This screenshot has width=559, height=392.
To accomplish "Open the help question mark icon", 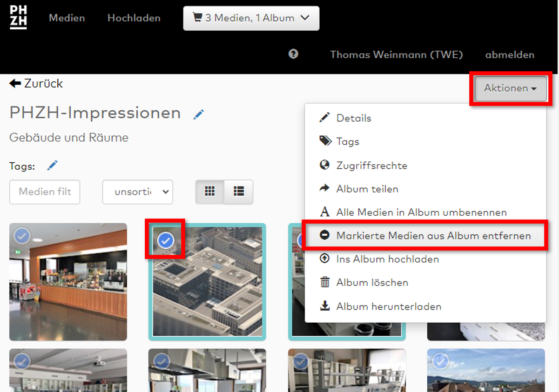I will click(293, 54).
